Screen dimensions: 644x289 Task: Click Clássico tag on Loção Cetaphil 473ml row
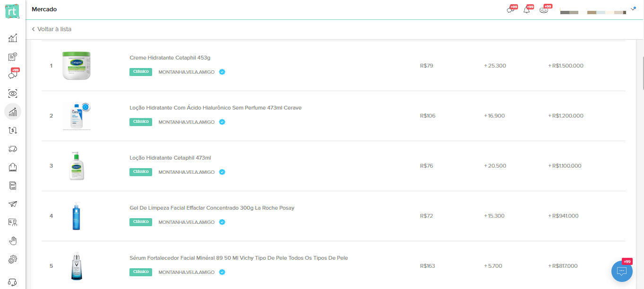[x=141, y=172]
